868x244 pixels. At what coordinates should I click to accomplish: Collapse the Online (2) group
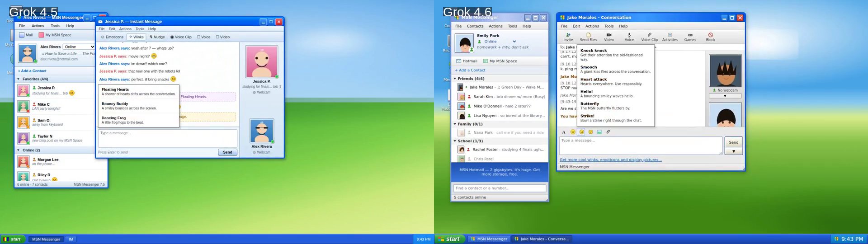(x=19, y=150)
